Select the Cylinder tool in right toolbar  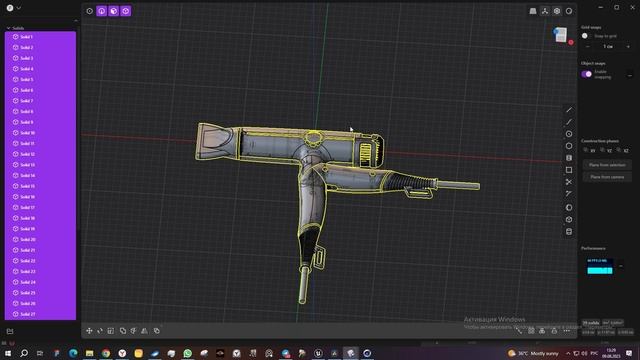tap(569, 231)
